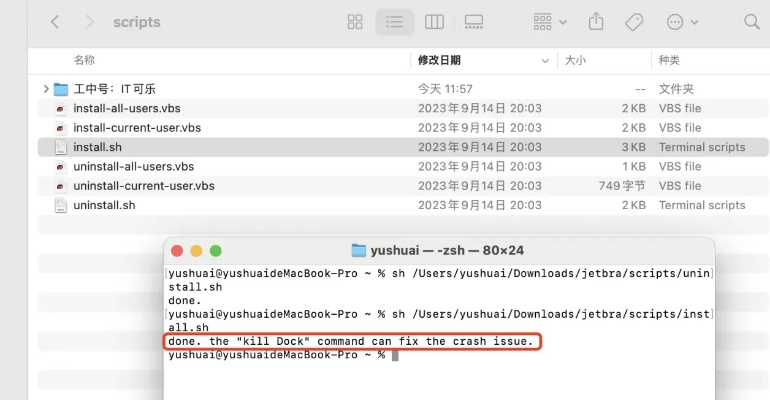Image resolution: width=770 pixels, height=400 pixels.
Task: Switch Finder to gallery view
Action: (x=473, y=22)
